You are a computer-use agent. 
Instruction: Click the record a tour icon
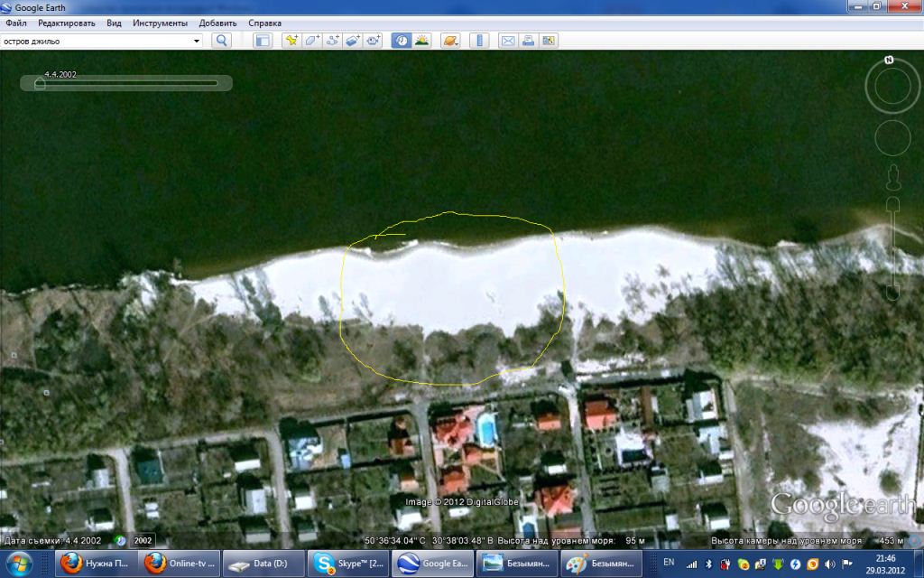[374, 41]
